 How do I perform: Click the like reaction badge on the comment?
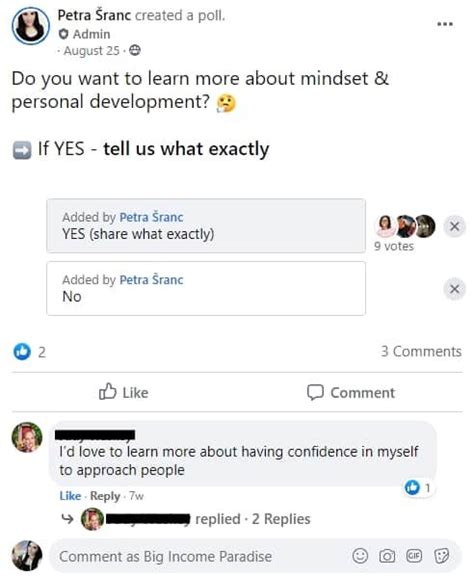point(418,487)
